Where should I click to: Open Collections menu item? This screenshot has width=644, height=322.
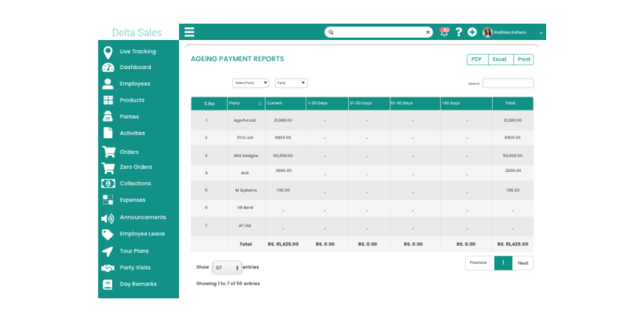tap(135, 184)
